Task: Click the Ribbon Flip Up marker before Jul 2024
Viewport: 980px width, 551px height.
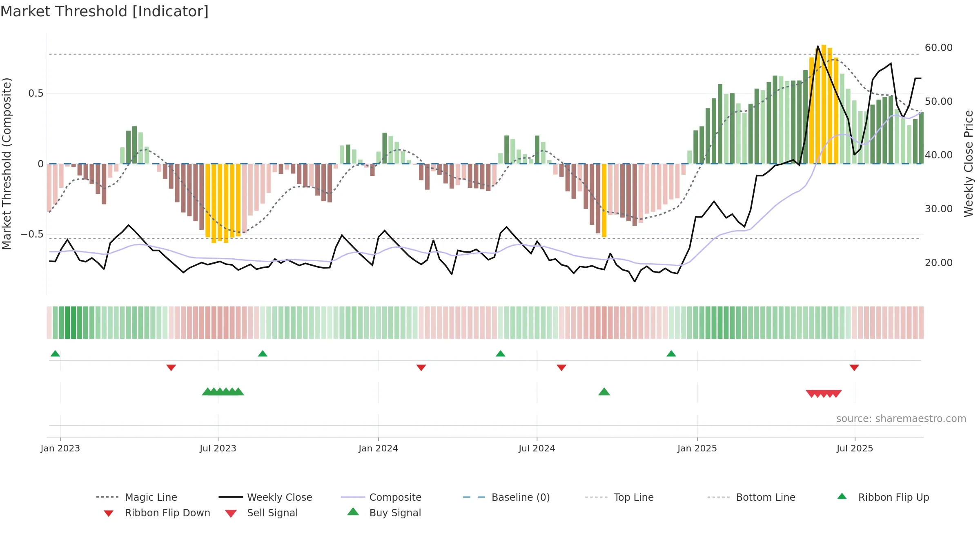Action: [x=501, y=353]
